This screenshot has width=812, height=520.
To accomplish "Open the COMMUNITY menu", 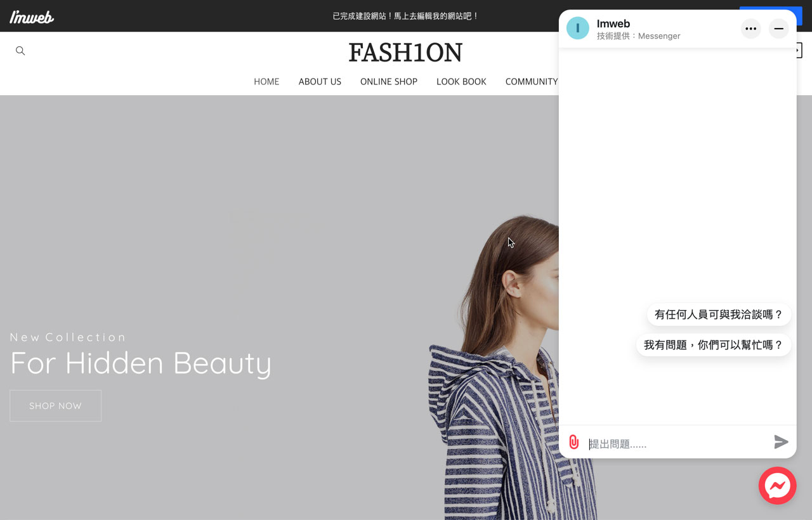I will [532, 82].
